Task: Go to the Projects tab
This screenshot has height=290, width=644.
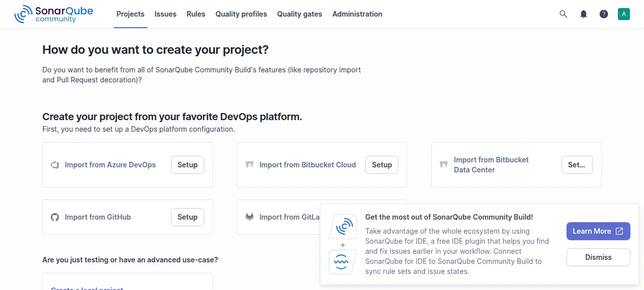Action: click(130, 14)
